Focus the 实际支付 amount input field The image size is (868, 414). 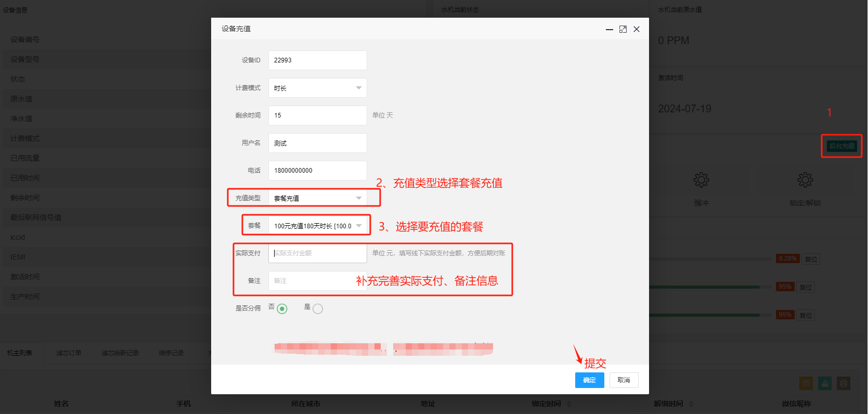coord(318,253)
